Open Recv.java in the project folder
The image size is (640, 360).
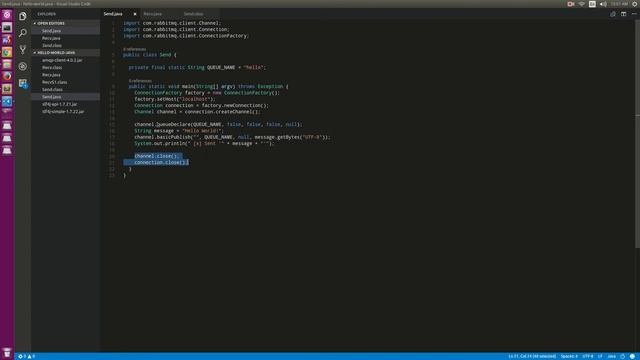click(x=65, y=75)
